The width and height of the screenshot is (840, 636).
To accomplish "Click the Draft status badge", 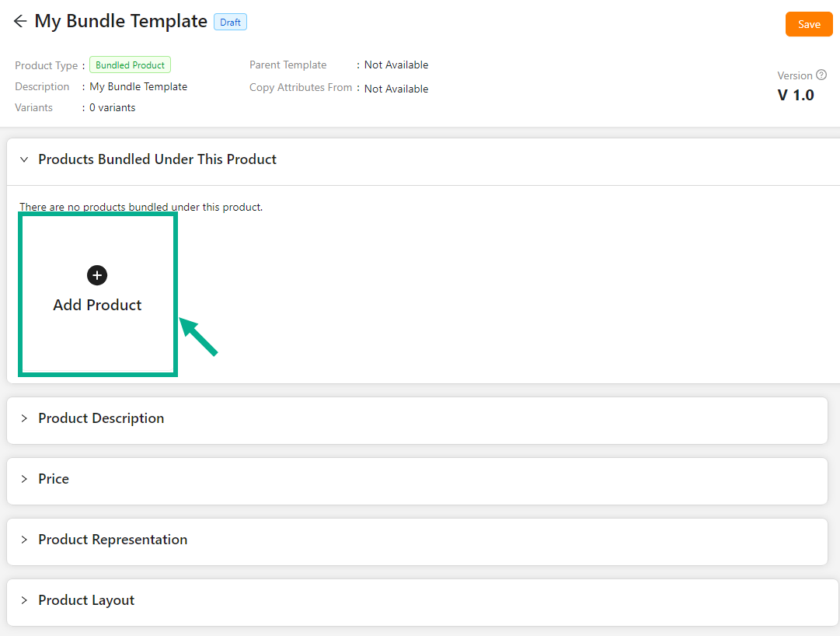I will [x=230, y=23].
